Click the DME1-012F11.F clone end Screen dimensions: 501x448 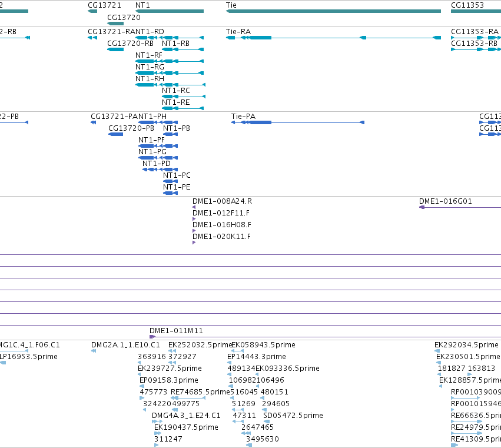(194, 219)
